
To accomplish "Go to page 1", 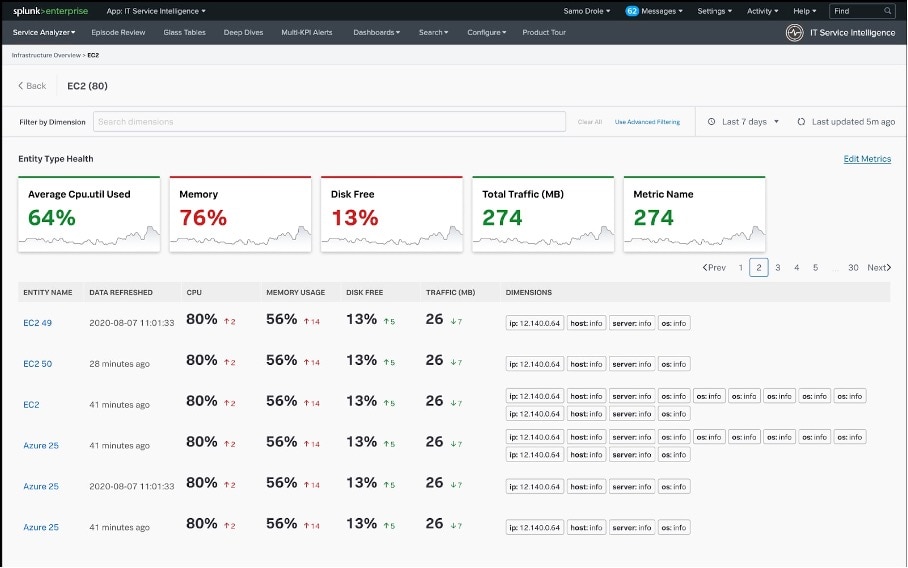I will click(741, 267).
